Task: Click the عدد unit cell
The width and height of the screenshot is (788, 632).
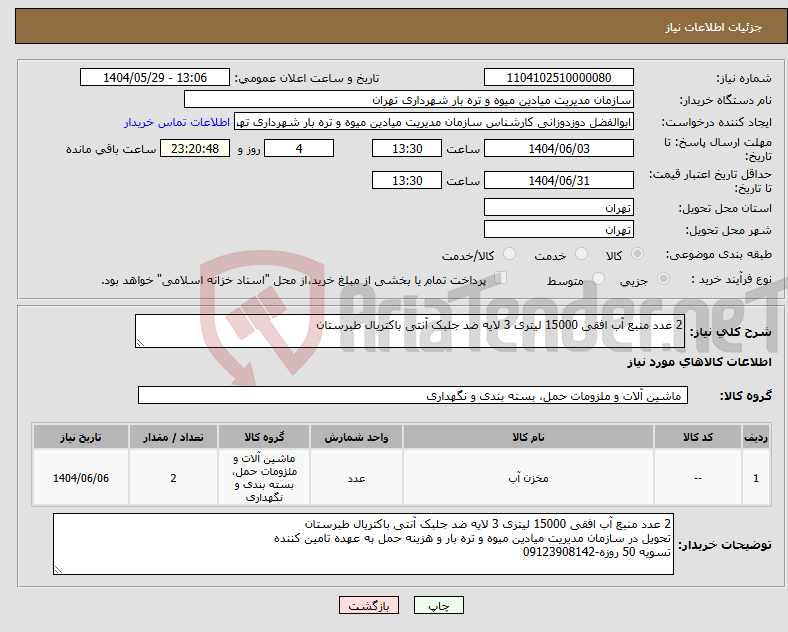Action: point(356,478)
